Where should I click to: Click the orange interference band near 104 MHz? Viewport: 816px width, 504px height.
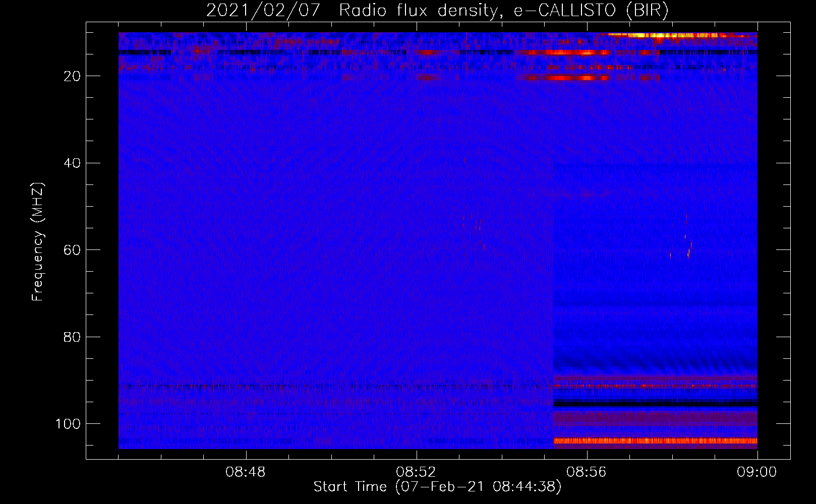[656, 441]
